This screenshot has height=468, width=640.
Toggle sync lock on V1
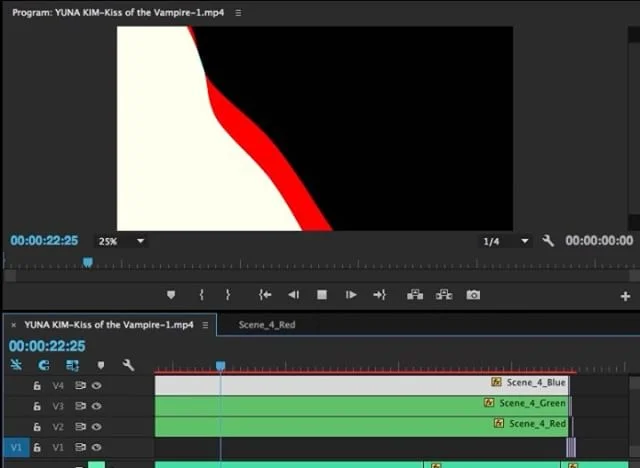click(80, 447)
